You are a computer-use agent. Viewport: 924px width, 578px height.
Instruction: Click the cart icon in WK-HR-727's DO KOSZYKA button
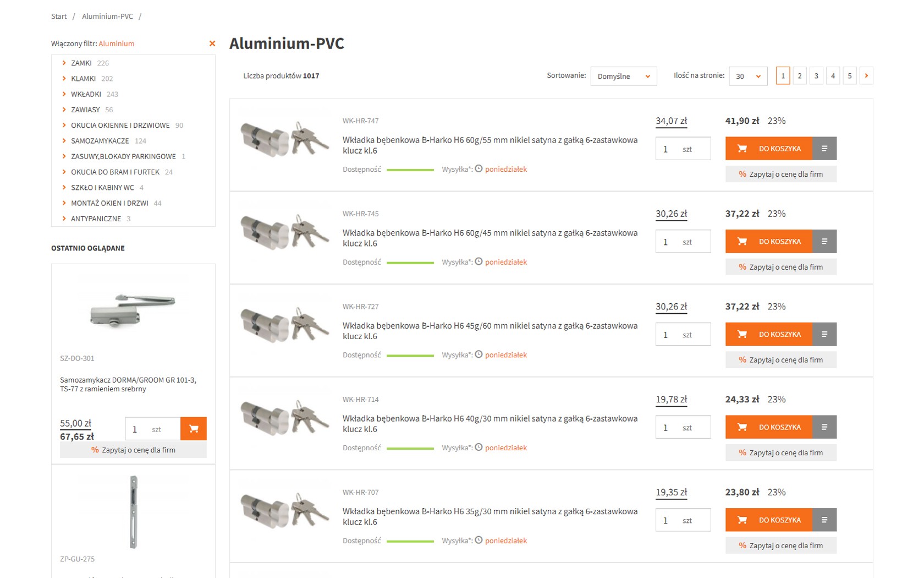point(742,334)
